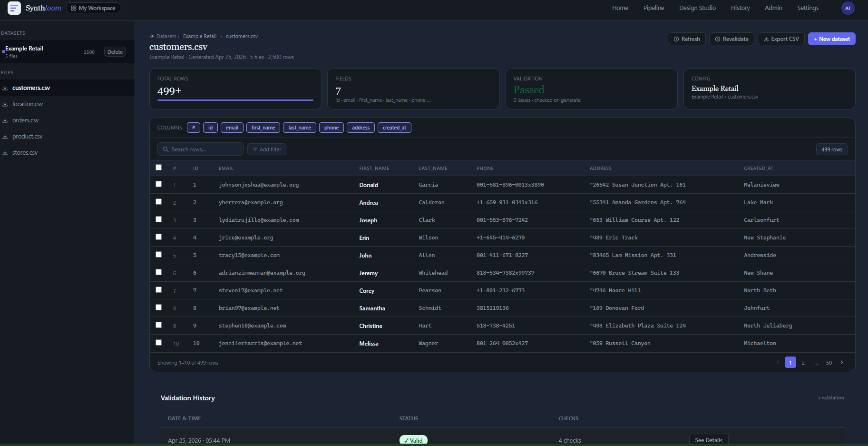
Task: Toggle the created_at column chip
Action: [394, 128]
